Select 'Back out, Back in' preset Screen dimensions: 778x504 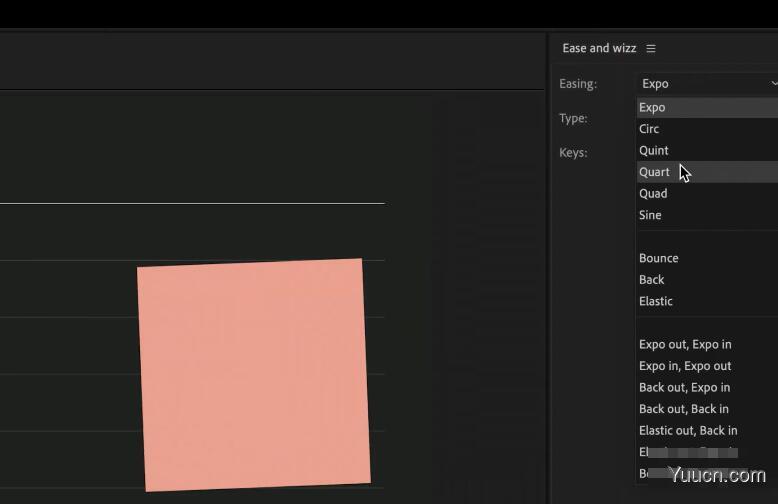click(x=707, y=409)
